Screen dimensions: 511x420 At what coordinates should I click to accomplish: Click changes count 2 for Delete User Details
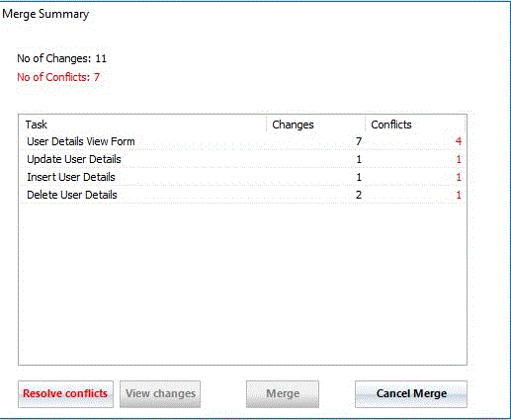click(x=359, y=195)
